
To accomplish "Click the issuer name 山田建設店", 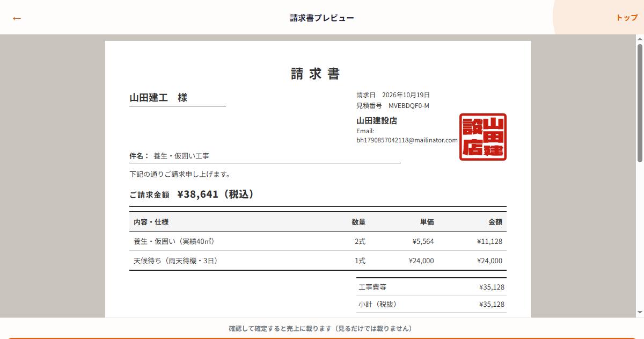I will (x=377, y=121).
